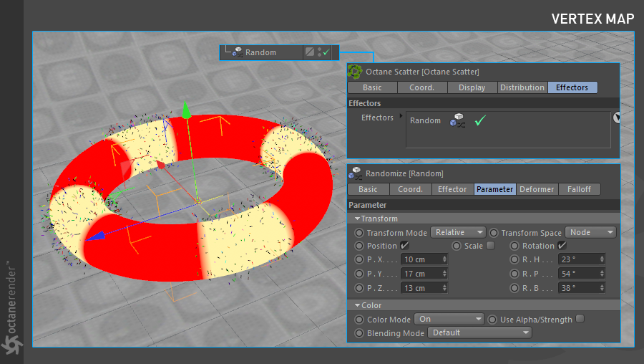The height and width of the screenshot is (364, 644).
Task: Click Random effector icon in object tree
Action: 237,52
